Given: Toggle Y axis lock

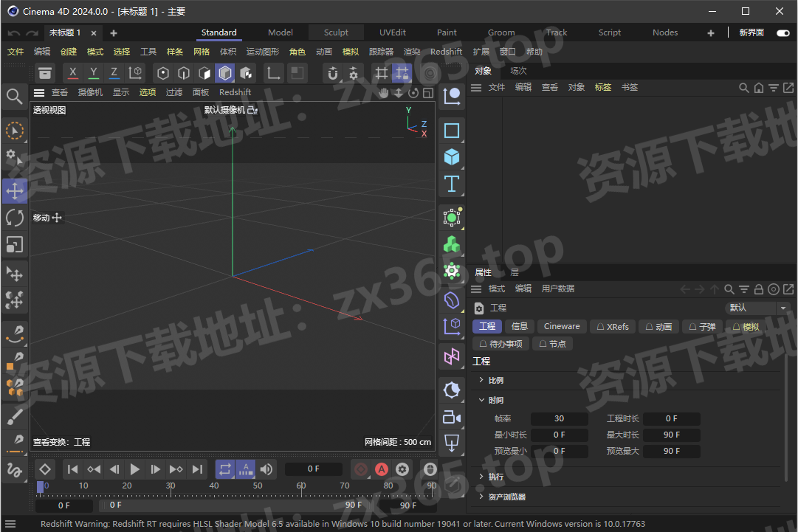Looking at the screenshot, I should (x=94, y=73).
